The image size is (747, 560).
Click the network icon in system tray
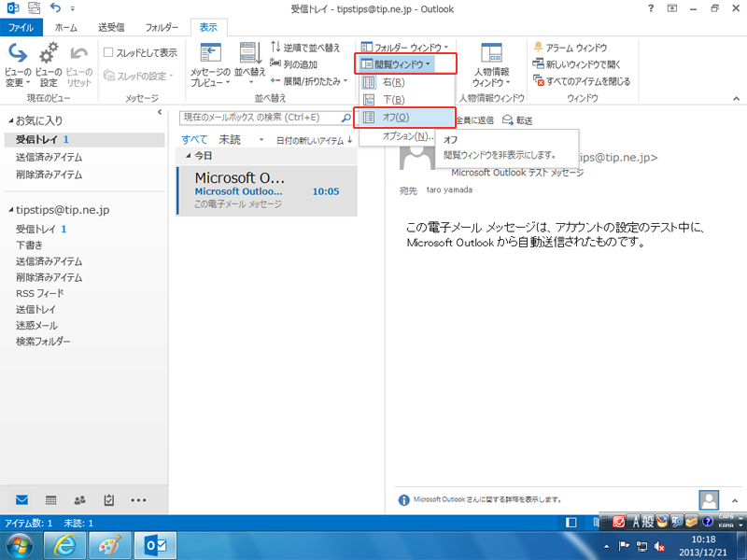tap(641, 547)
